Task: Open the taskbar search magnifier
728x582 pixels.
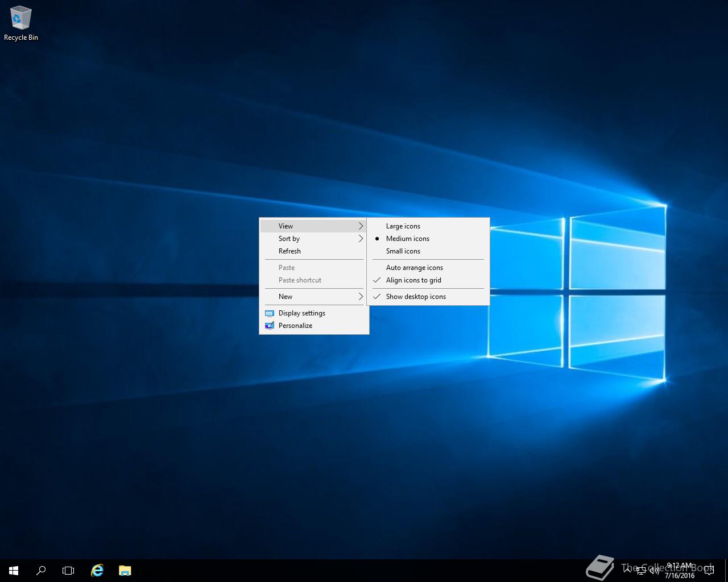Action: (41, 570)
